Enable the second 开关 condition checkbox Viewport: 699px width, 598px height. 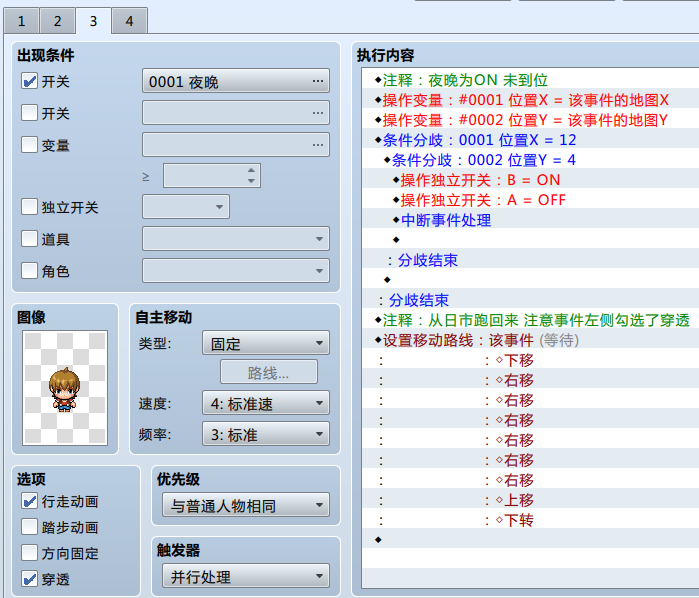point(29,112)
